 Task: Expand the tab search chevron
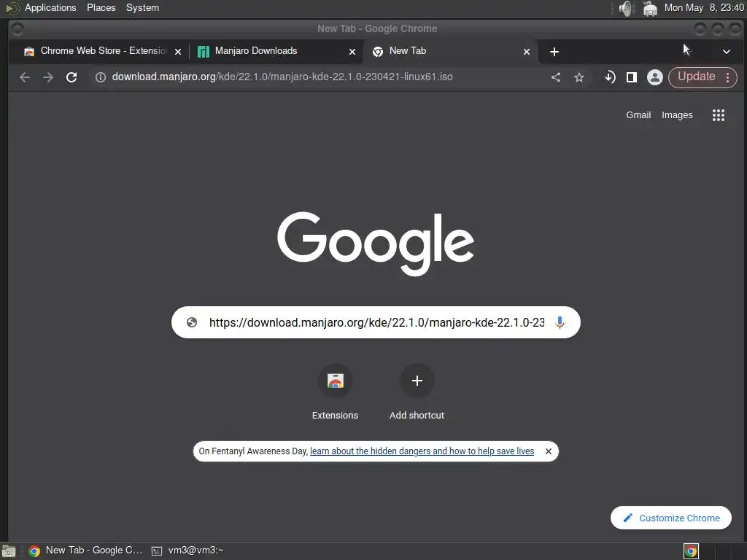[727, 52]
